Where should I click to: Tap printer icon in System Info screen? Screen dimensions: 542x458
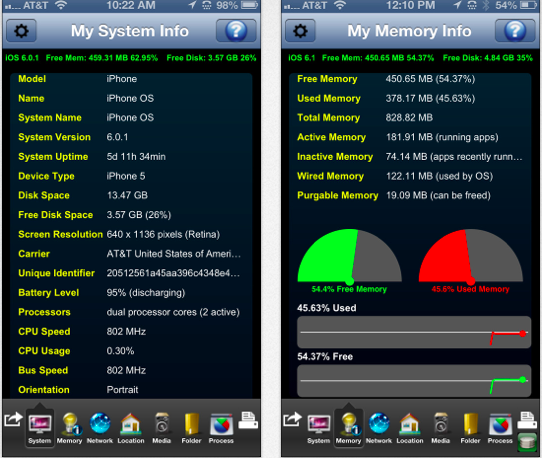(248, 420)
